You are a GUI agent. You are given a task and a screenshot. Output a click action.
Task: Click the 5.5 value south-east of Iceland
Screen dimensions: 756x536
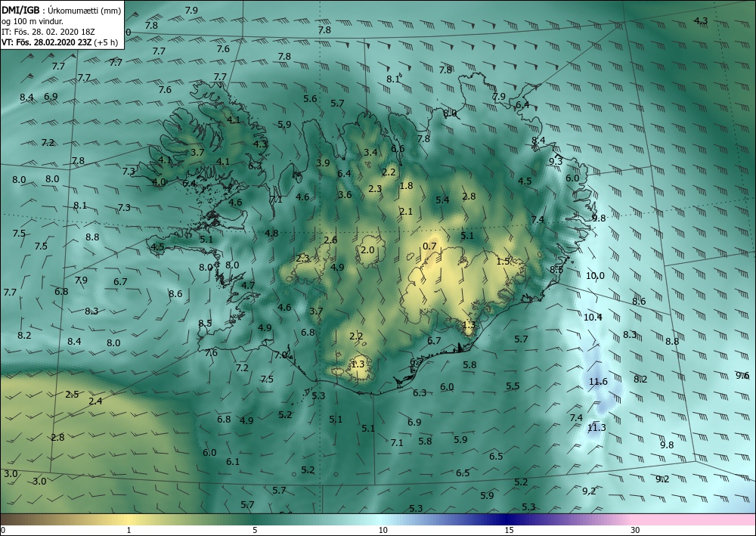[x=513, y=386]
